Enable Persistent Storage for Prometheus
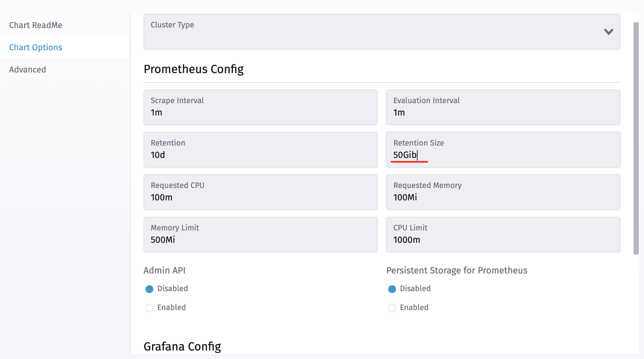Screen dimensions: 644x359 [392, 307]
